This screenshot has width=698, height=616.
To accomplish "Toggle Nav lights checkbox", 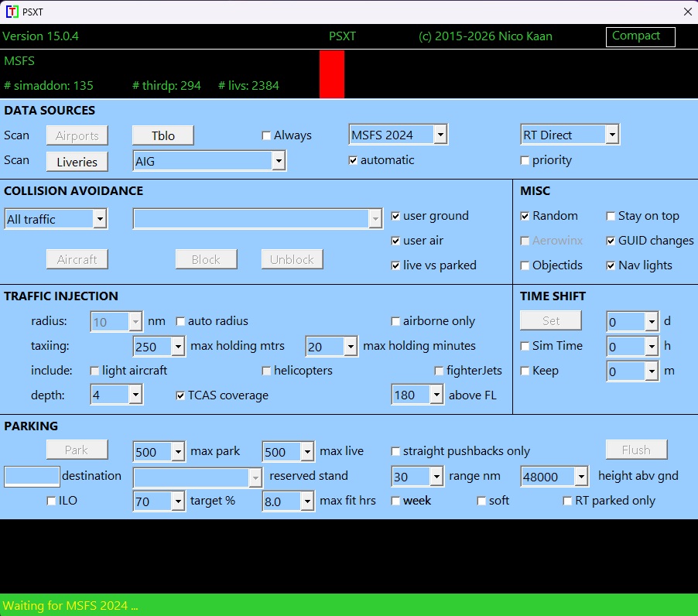I will (x=611, y=265).
